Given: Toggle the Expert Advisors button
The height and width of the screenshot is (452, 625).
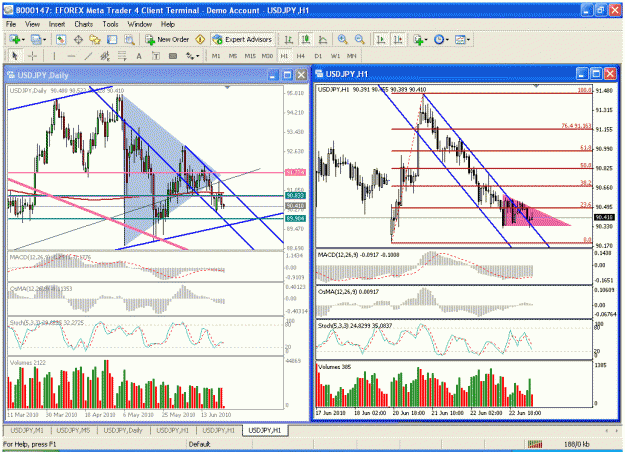Looking at the screenshot, I should click(x=242, y=39).
